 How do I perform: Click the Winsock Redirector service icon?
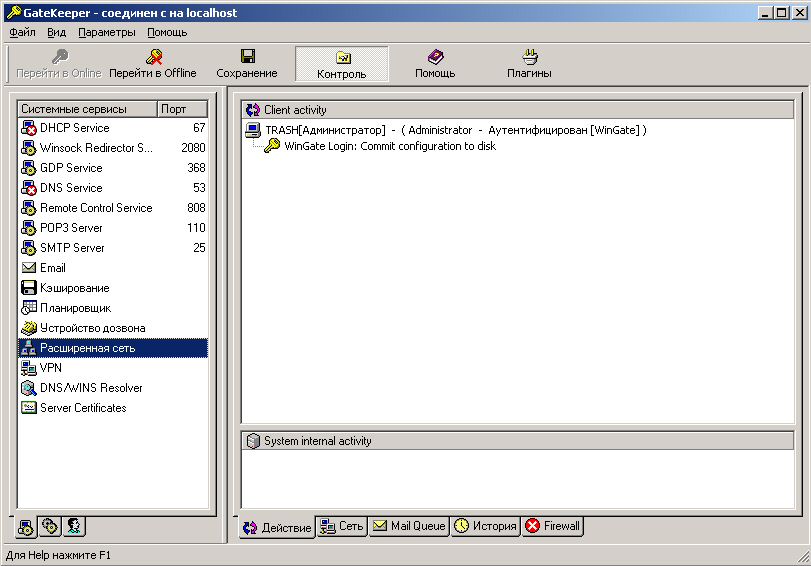pyautogui.click(x=28, y=148)
